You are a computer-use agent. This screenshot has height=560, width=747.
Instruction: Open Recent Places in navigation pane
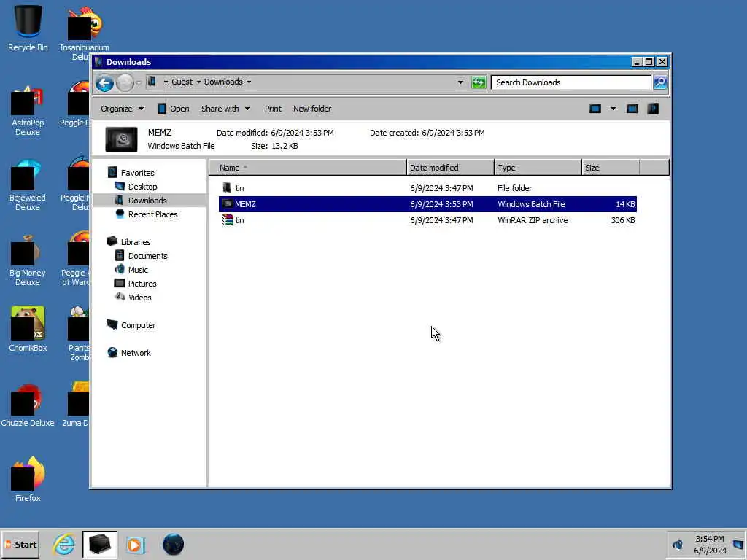click(x=152, y=214)
